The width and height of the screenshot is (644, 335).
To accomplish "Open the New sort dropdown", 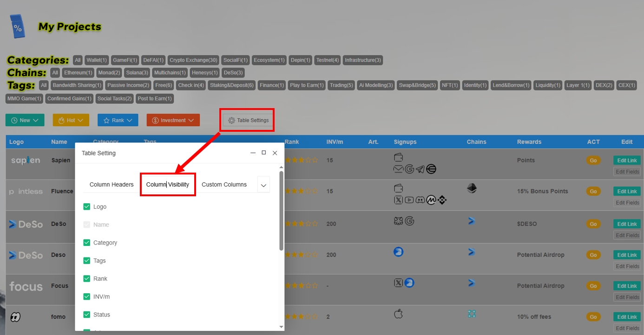I will [25, 120].
